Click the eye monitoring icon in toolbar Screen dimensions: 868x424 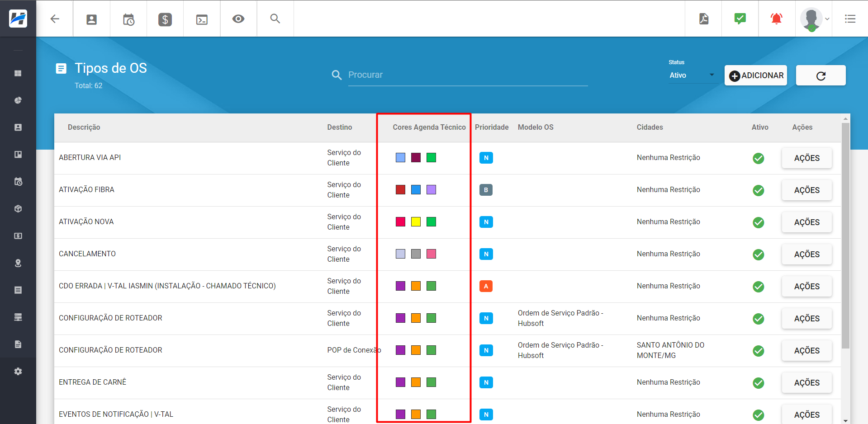pyautogui.click(x=238, y=19)
